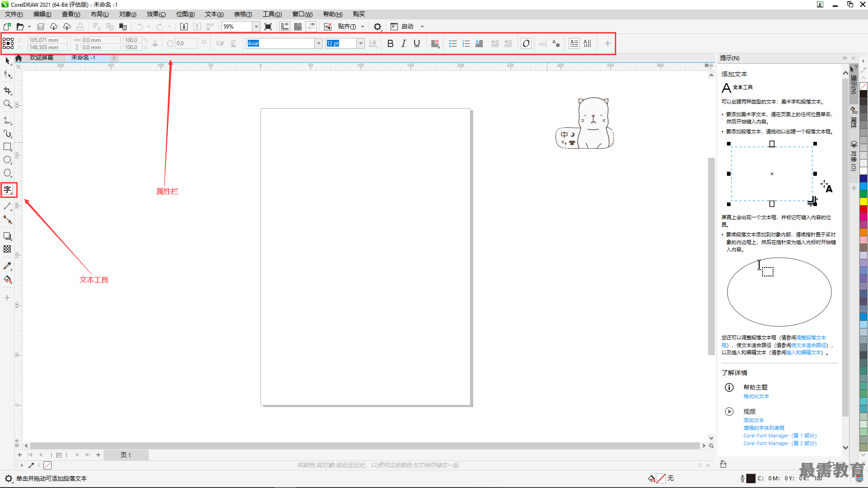
Task: Switch to the 未命名 -1 document tab
Action: pos(83,58)
